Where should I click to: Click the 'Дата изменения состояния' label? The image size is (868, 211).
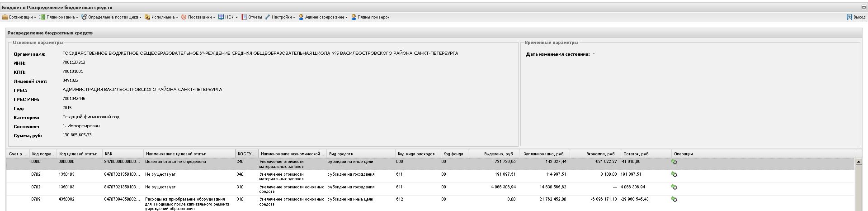coord(558,54)
